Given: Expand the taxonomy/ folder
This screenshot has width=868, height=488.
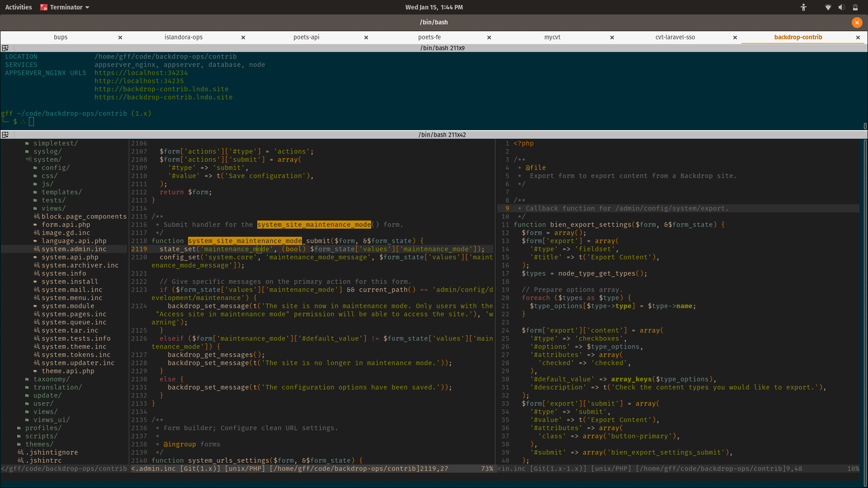Looking at the screenshot, I should pyautogui.click(x=51, y=379).
